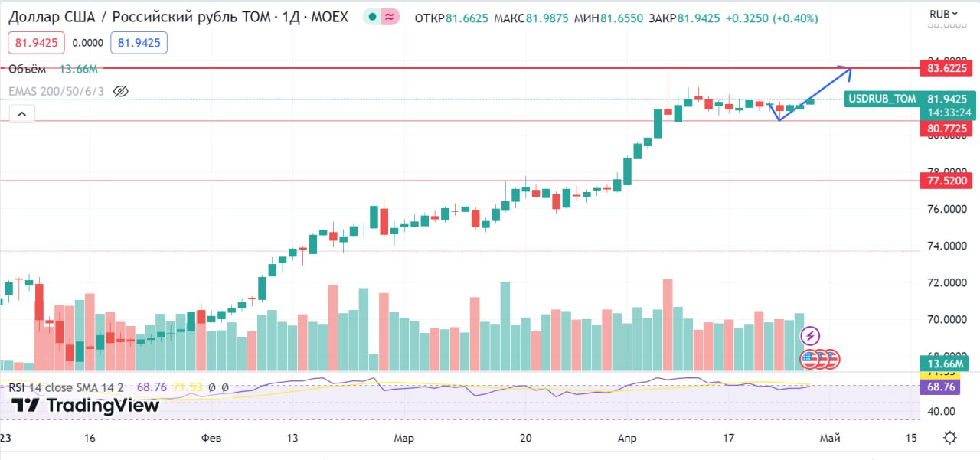Select the blue forecast arrow drawing head
This screenshot has width=980, height=460.
[846, 70]
